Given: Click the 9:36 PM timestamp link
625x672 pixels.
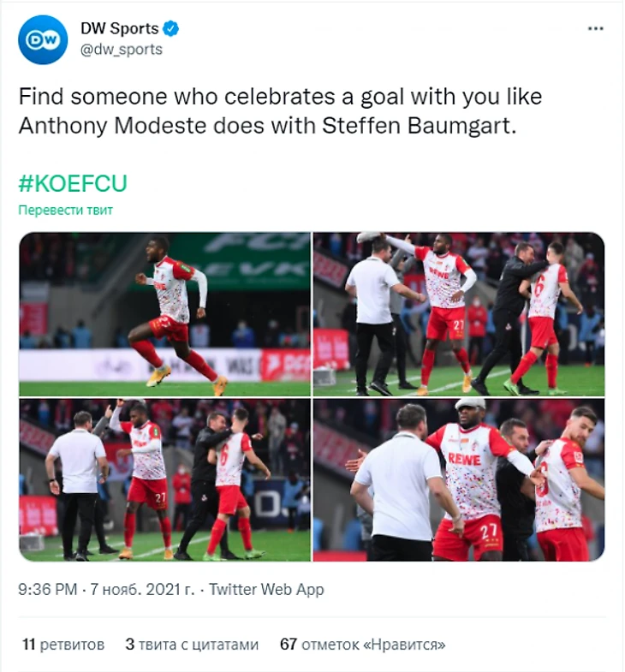Looking at the screenshot, I should click(47, 590).
